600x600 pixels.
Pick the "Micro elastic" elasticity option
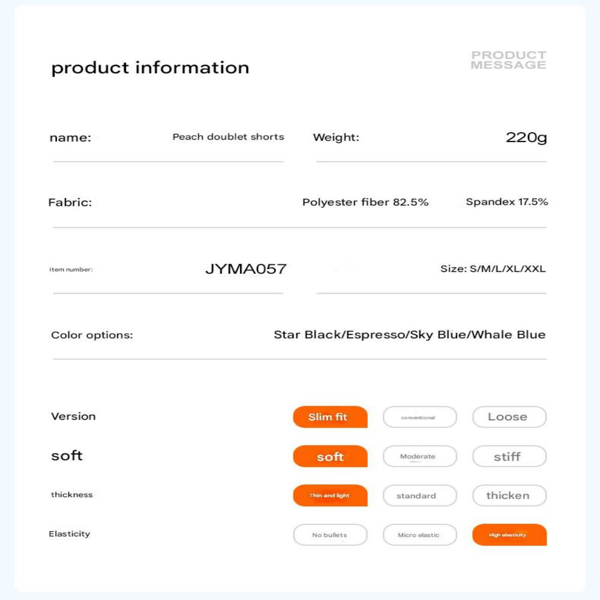coord(419,535)
